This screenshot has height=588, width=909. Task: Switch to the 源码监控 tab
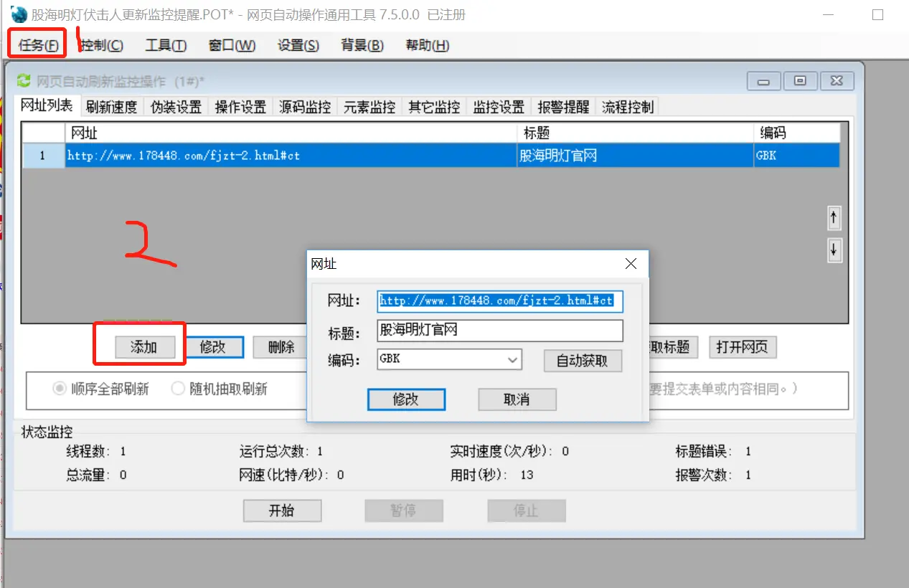(305, 108)
